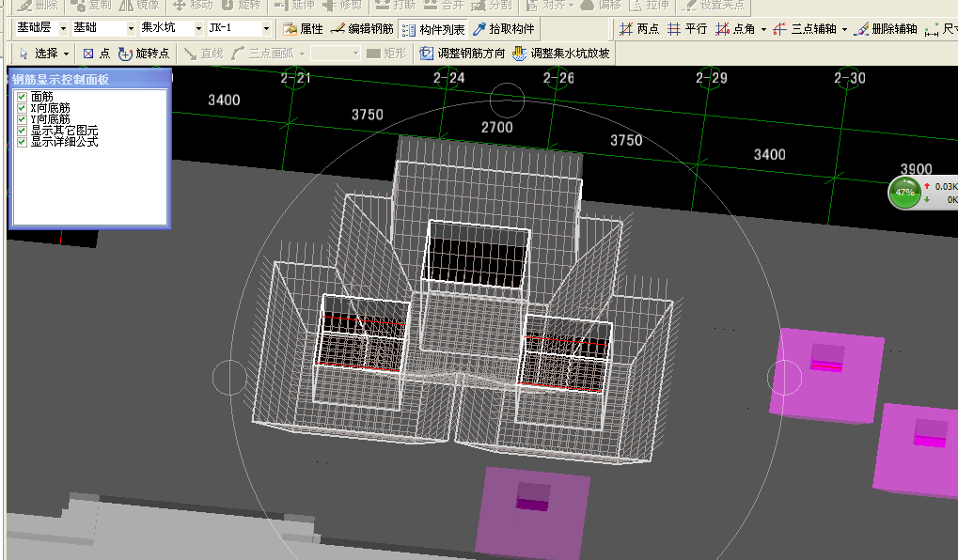Click the 2700 dimension text

[x=496, y=127]
